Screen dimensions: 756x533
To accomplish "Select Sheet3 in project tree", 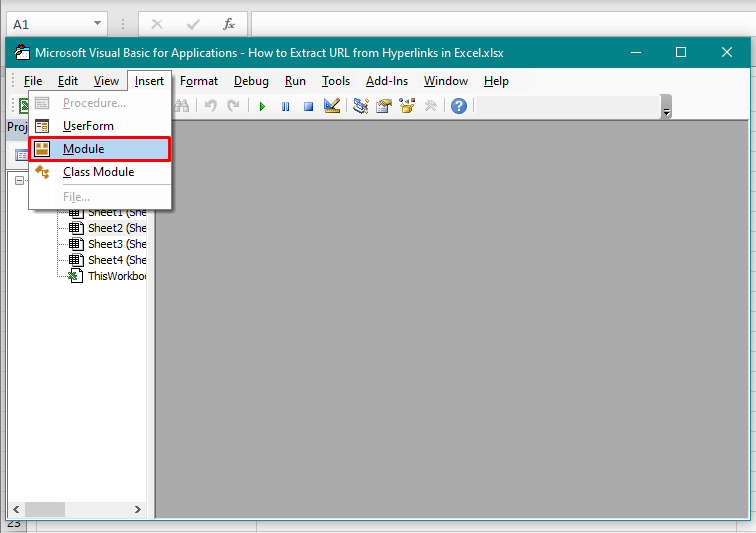I will click(117, 244).
